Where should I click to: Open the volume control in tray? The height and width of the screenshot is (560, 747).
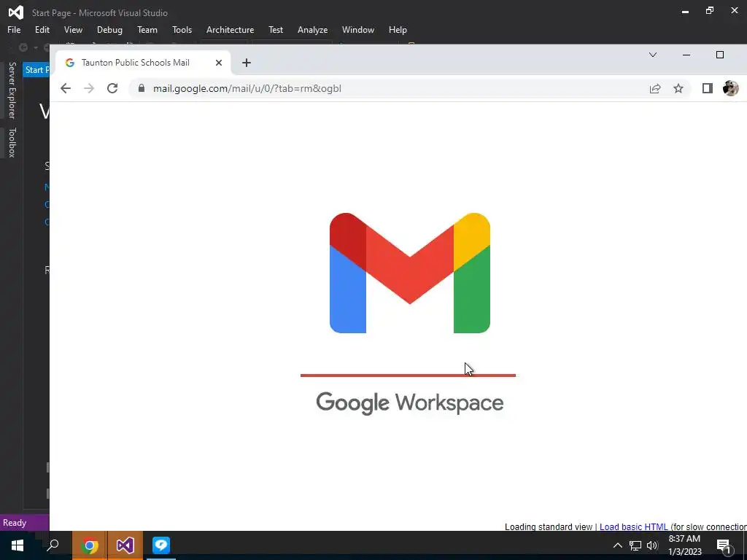click(652, 545)
